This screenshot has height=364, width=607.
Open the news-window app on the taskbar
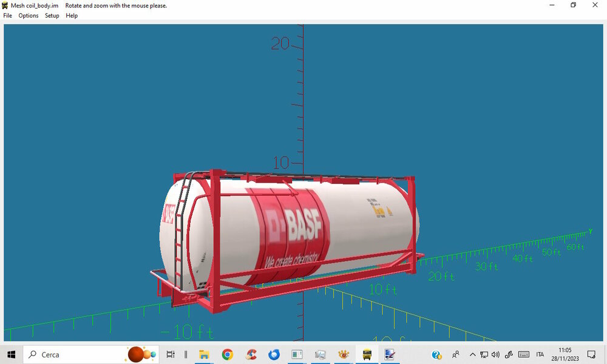point(297,354)
